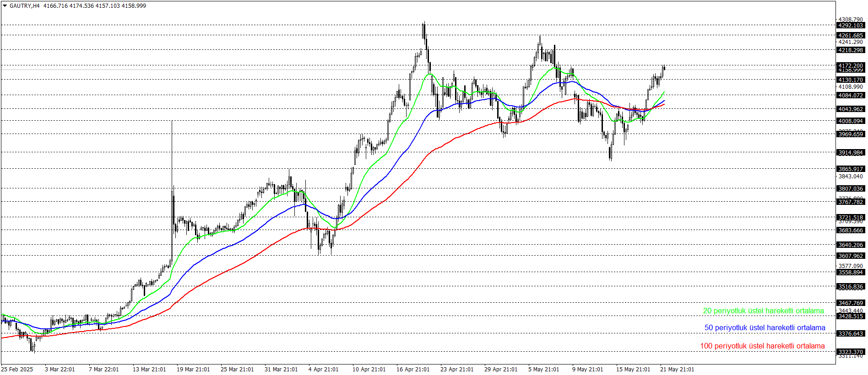Viewport: 868px width, 375px height.
Task: Click the red 100 periyotluk üstel hareketli ortalama label
Action: pos(763,346)
